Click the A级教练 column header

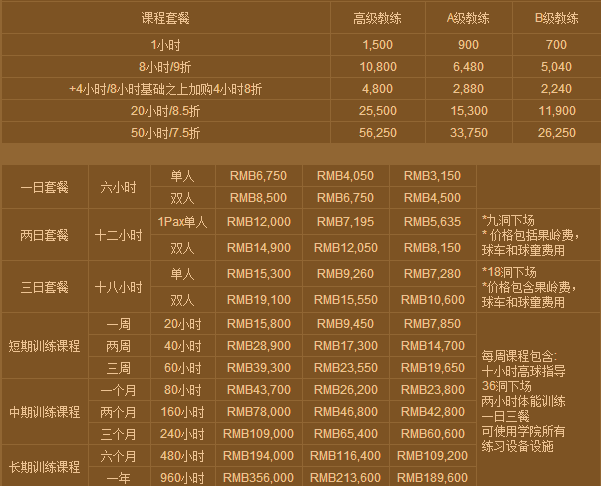click(x=468, y=18)
